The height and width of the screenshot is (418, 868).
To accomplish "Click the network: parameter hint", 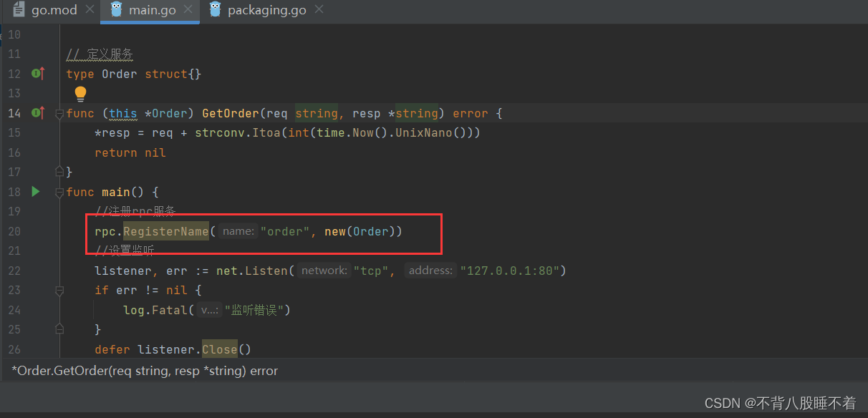I will 324,271.
